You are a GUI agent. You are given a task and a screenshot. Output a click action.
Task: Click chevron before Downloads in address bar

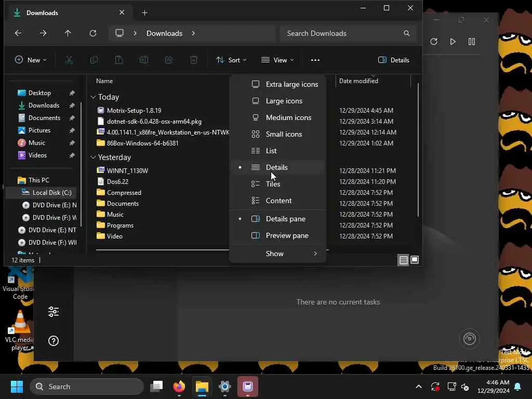[x=135, y=33]
